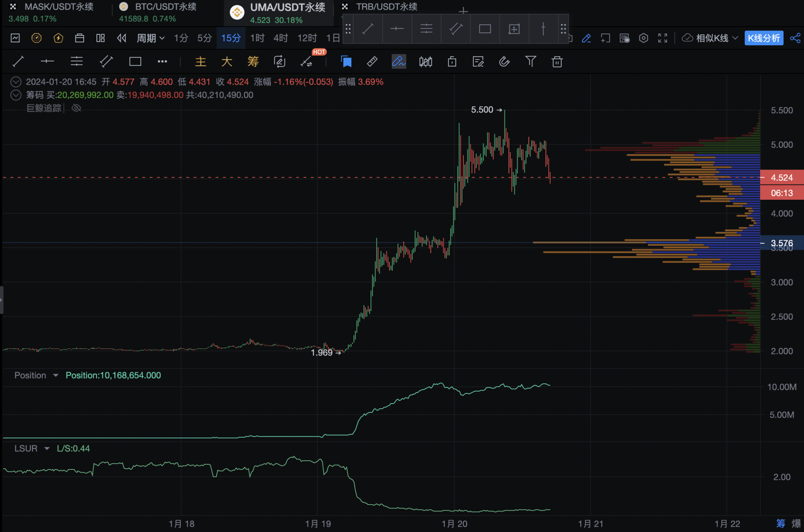Open the 周期 period dropdown
Screen dimensions: 804x532
(x=151, y=38)
